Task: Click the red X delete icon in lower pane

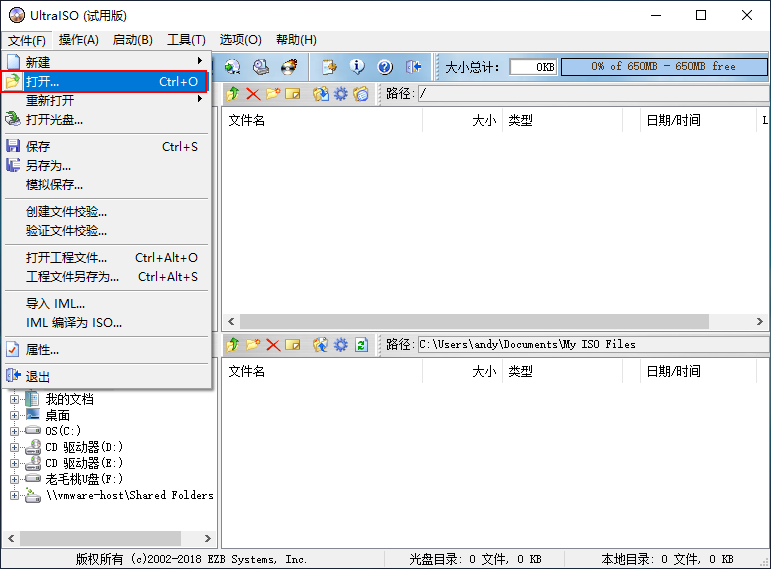Action: (x=272, y=344)
